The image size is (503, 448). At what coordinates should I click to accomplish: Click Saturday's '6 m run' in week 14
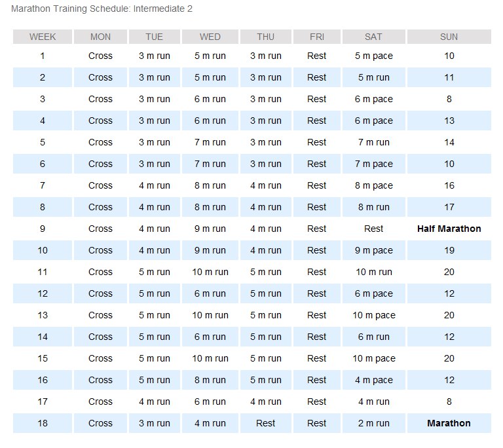pyautogui.click(x=374, y=337)
